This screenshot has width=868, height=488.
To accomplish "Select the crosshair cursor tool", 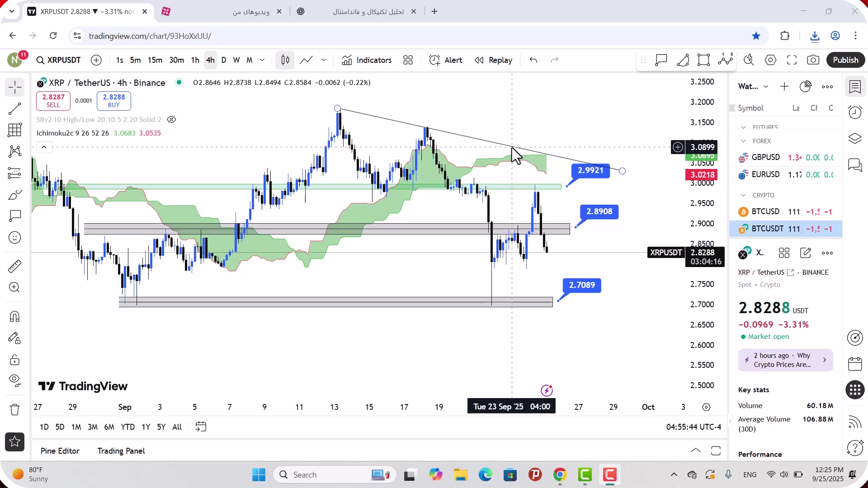I will pyautogui.click(x=14, y=87).
